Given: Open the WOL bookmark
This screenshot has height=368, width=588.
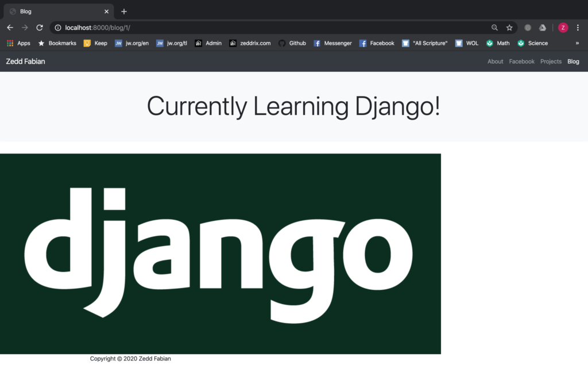Looking at the screenshot, I should [x=466, y=43].
